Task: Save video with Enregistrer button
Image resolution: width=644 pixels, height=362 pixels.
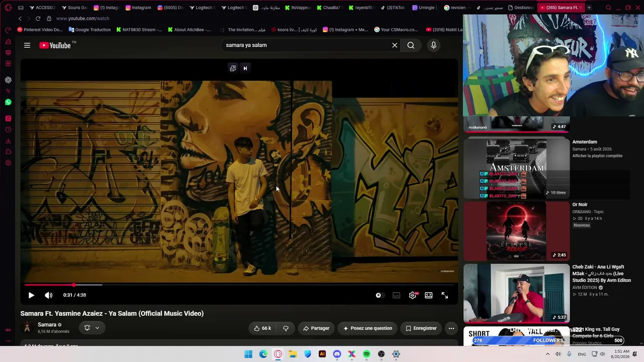Action: pos(421,328)
